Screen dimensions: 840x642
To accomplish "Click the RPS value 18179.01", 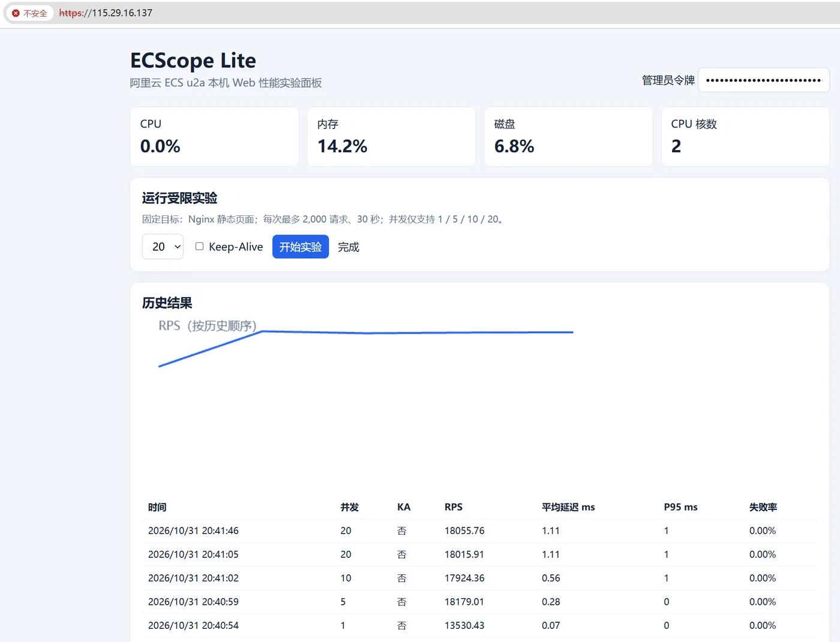I will (464, 602).
